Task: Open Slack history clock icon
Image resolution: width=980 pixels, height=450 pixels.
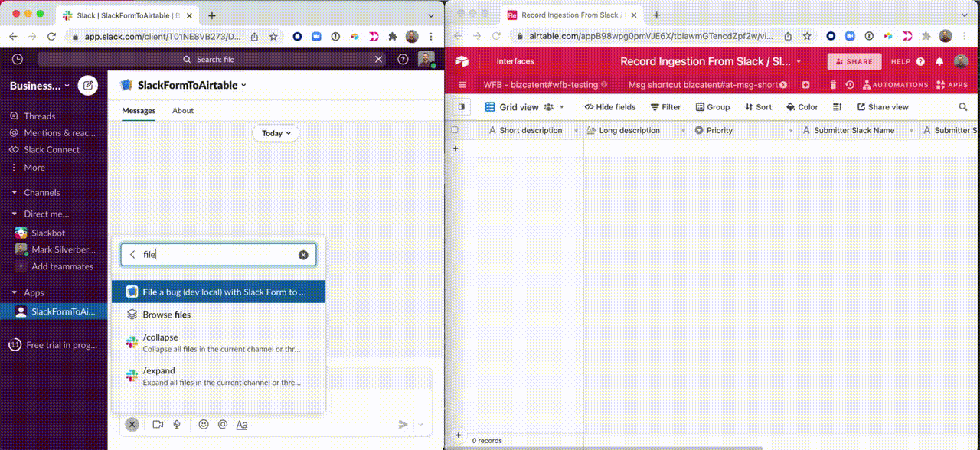Action: (x=18, y=59)
